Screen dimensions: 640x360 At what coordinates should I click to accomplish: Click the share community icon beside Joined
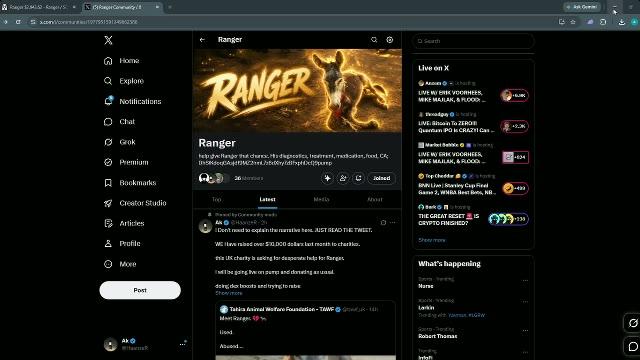358,178
